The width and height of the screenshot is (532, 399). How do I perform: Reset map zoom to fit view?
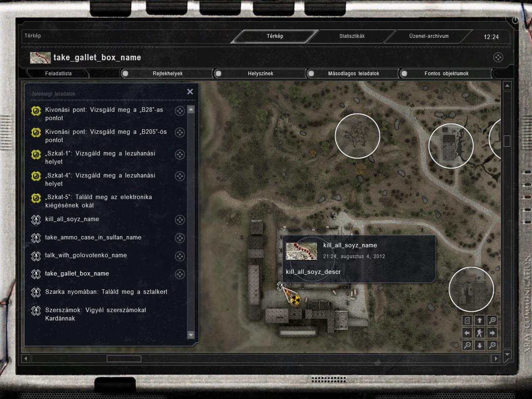click(492, 345)
